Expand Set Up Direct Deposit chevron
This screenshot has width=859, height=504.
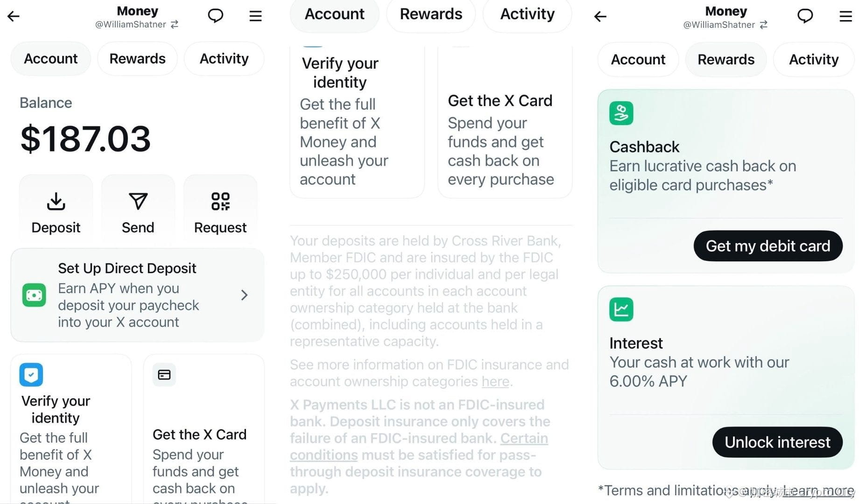(x=244, y=295)
